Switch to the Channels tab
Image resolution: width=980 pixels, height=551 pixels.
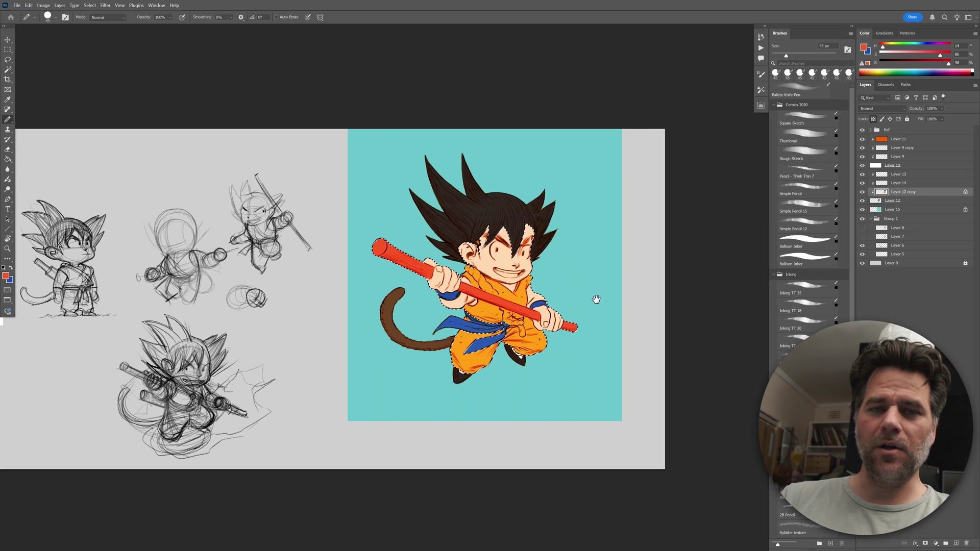pyautogui.click(x=886, y=85)
